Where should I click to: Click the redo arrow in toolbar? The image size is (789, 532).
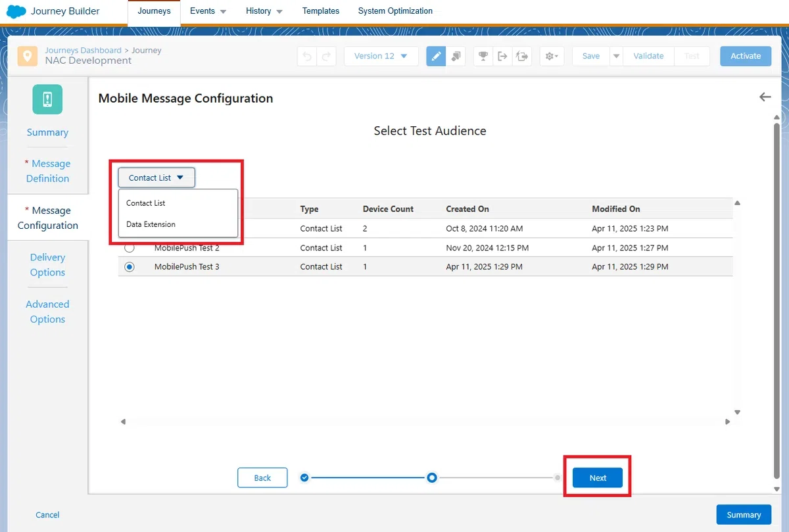click(327, 56)
